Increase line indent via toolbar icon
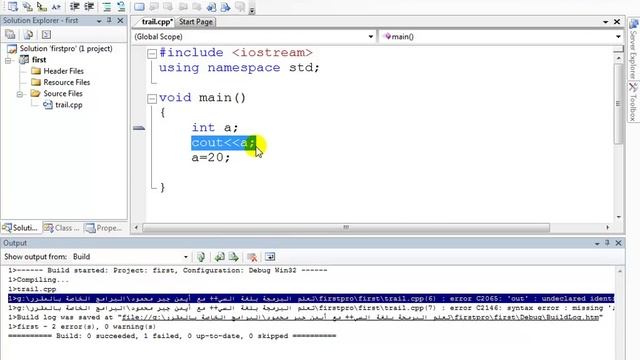Image resolution: width=640 pixels, height=360 pixels. coord(89,7)
